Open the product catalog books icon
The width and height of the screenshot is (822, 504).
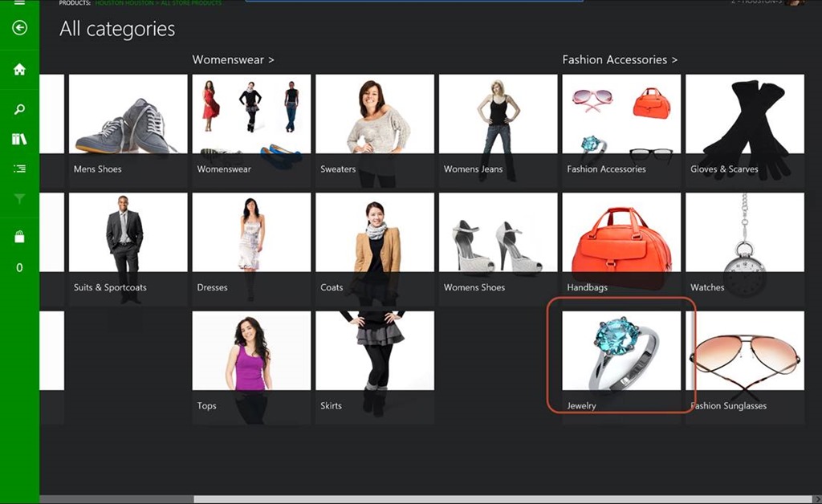click(x=19, y=140)
